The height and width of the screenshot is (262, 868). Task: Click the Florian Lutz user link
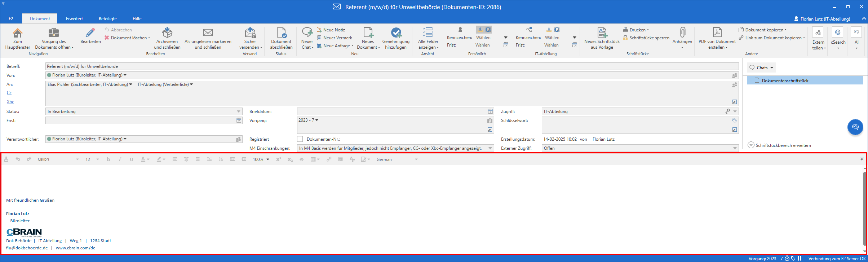tap(824, 19)
